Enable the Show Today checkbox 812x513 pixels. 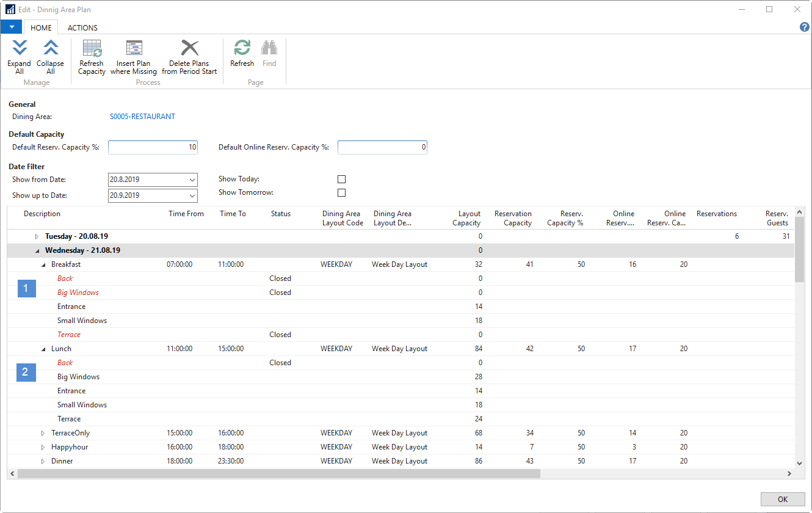[341, 179]
